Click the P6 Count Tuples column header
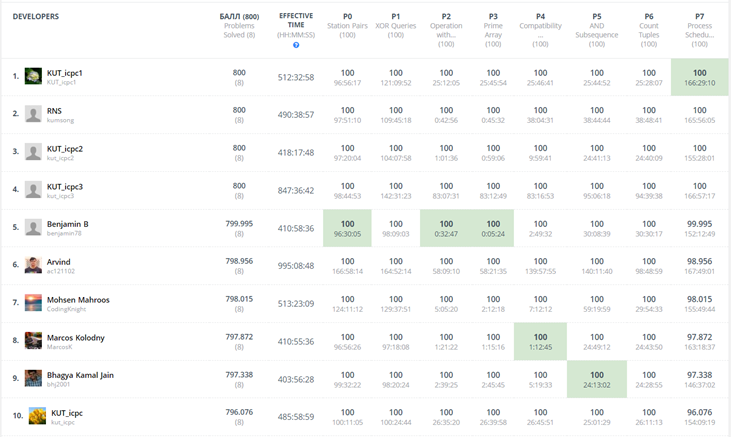This screenshot has height=437, width=731. [649, 30]
